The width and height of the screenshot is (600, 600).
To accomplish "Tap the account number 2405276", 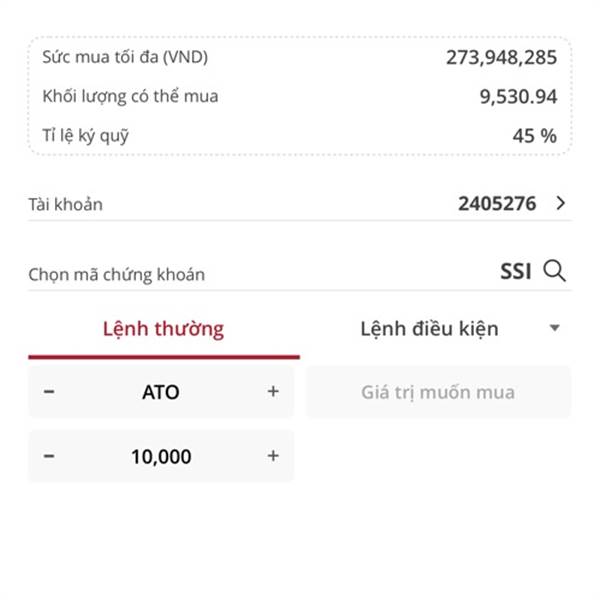I will (x=497, y=204).
